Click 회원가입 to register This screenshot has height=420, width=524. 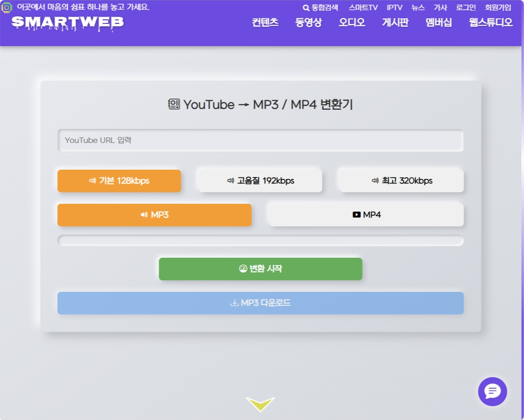(x=498, y=7)
